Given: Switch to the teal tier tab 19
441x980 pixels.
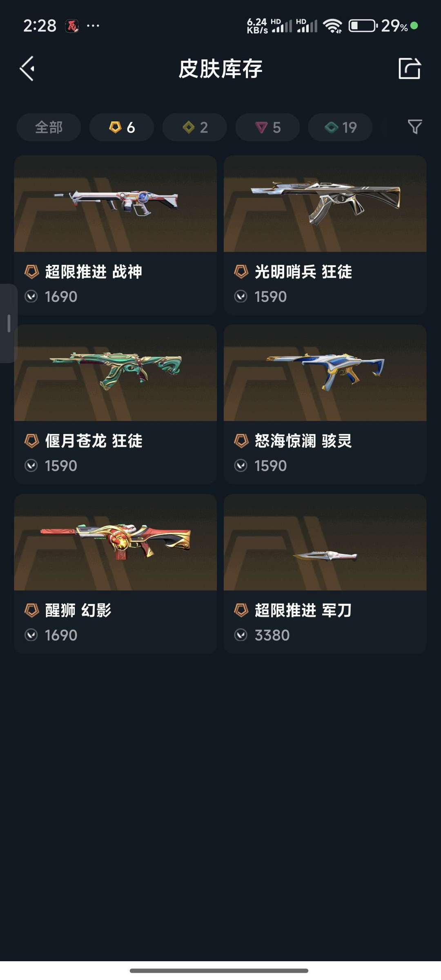Looking at the screenshot, I should click(340, 127).
